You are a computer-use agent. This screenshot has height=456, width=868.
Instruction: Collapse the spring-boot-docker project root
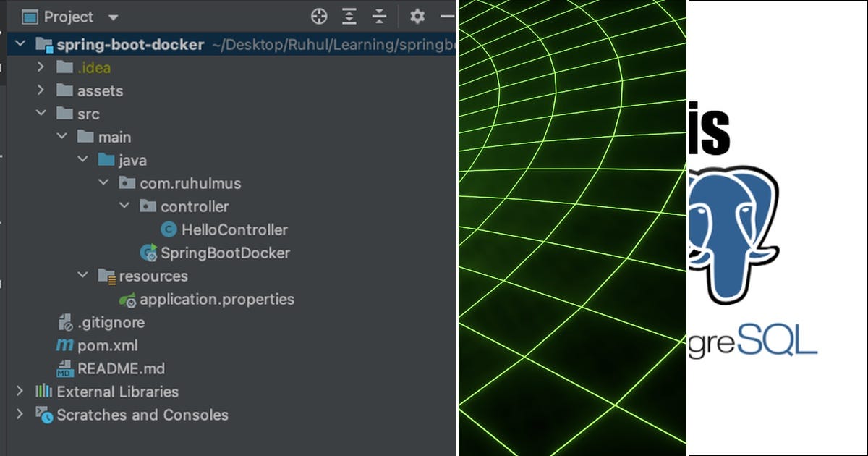coord(20,43)
